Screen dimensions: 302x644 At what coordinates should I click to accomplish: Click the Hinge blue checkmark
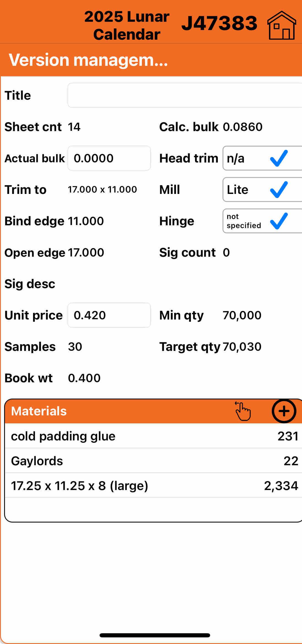click(x=279, y=221)
